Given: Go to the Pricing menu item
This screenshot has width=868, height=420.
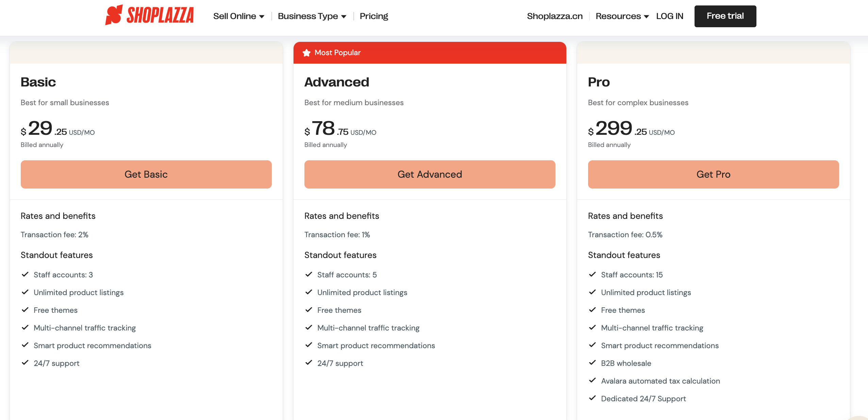Looking at the screenshot, I should (x=374, y=16).
